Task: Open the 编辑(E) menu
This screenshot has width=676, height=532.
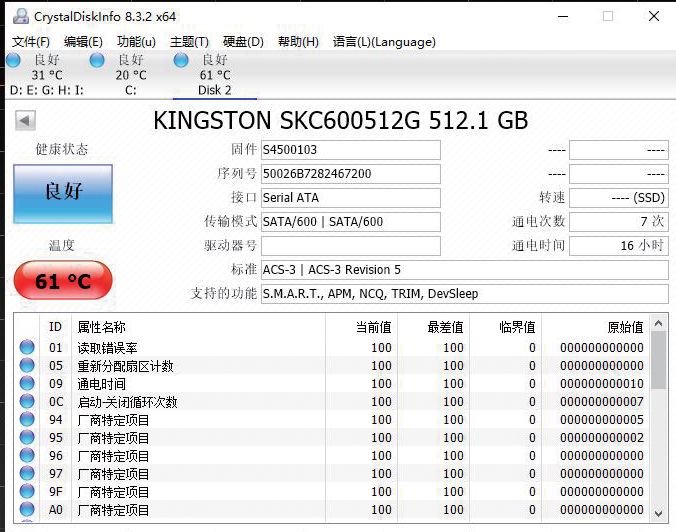Action: [83, 42]
